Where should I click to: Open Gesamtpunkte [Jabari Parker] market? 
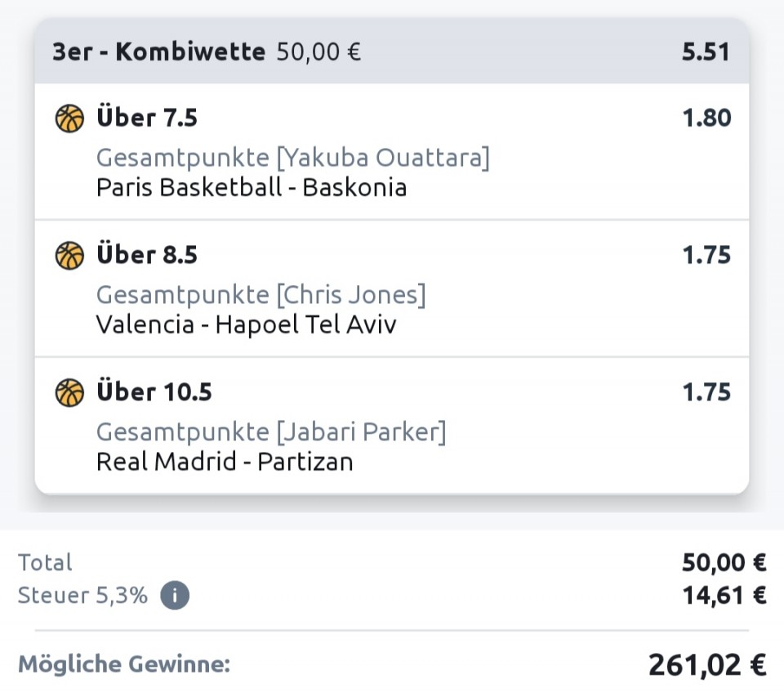coord(271,432)
